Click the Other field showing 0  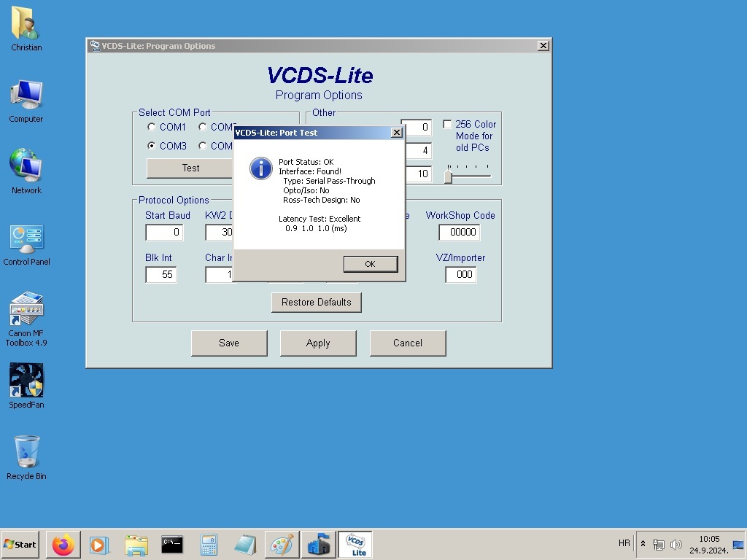coord(419,127)
